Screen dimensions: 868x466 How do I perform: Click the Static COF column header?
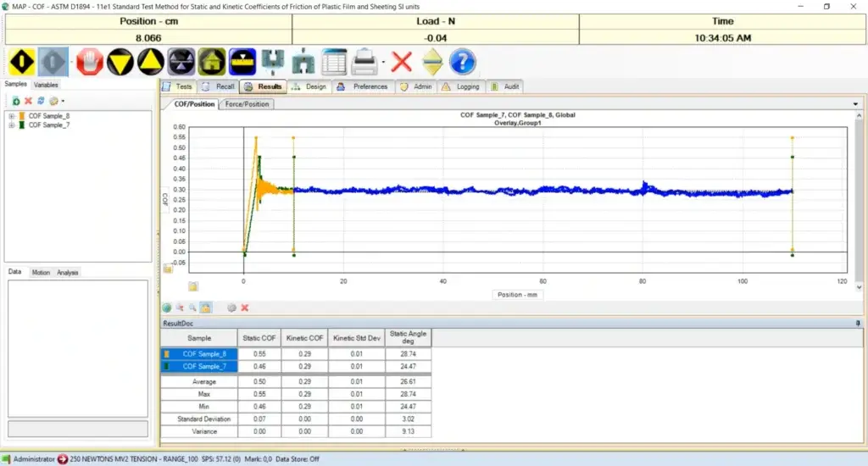tap(259, 337)
